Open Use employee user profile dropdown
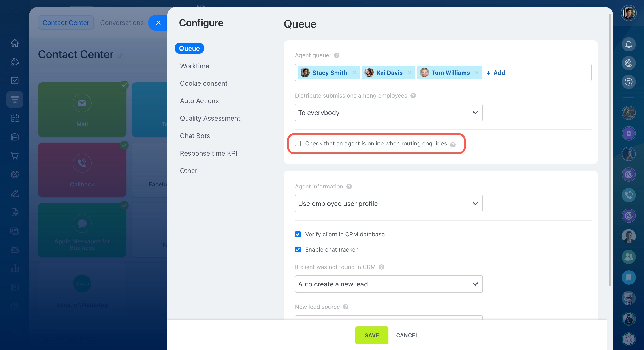This screenshot has width=644, height=350. click(x=388, y=203)
